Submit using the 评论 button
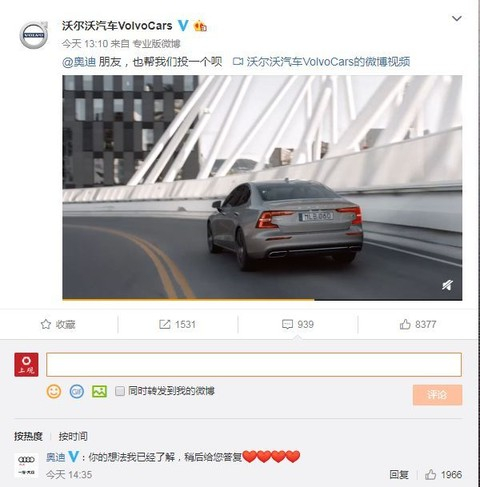The image size is (480, 487). (437, 395)
